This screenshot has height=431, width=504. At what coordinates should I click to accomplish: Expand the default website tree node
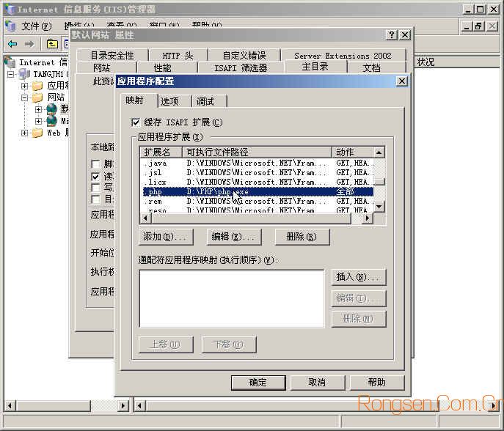click(x=38, y=109)
